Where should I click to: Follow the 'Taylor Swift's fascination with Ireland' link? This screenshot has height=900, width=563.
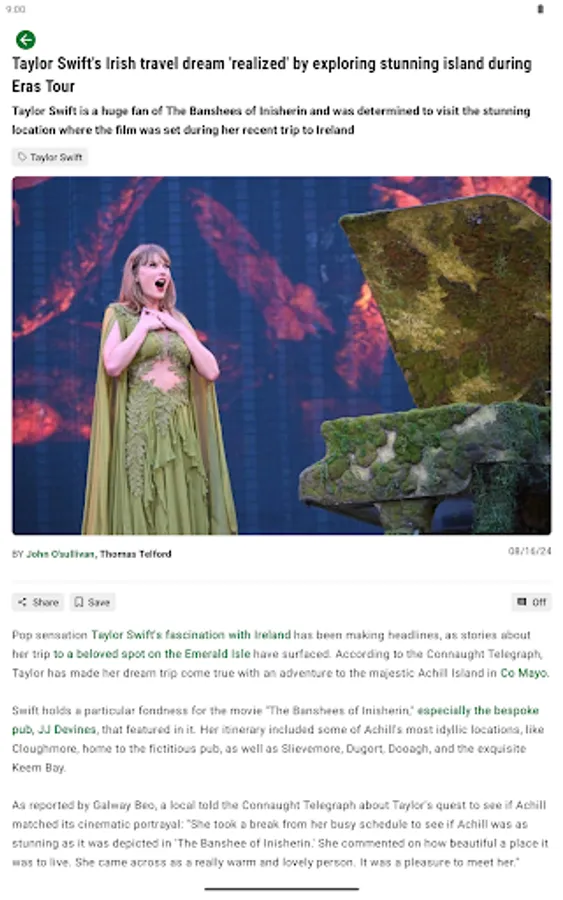click(191, 635)
